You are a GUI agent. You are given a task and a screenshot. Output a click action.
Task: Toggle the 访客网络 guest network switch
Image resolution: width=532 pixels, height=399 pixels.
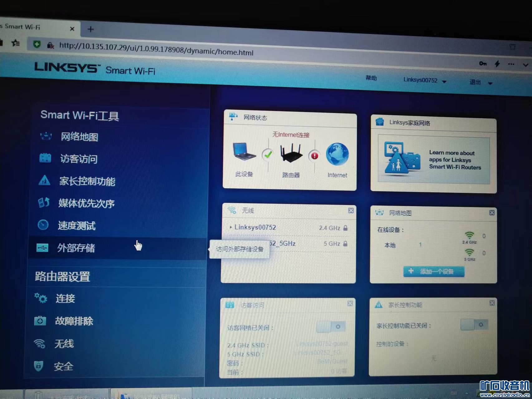[331, 327]
